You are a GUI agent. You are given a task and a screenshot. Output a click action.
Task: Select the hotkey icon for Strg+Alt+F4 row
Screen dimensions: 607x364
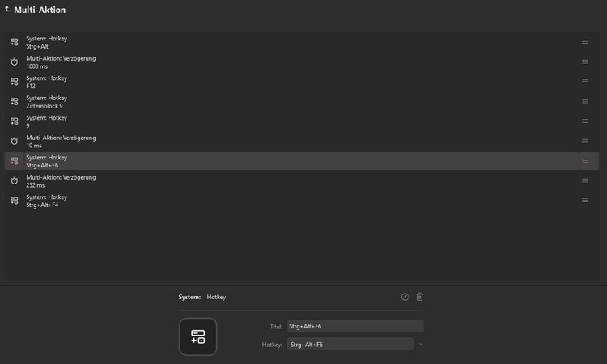pyautogui.click(x=15, y=201)
